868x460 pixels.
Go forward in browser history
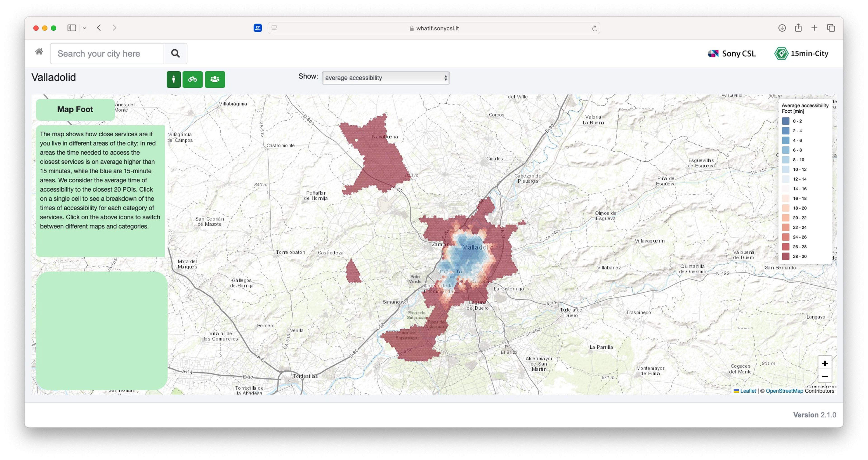click(x=114, y=28)
